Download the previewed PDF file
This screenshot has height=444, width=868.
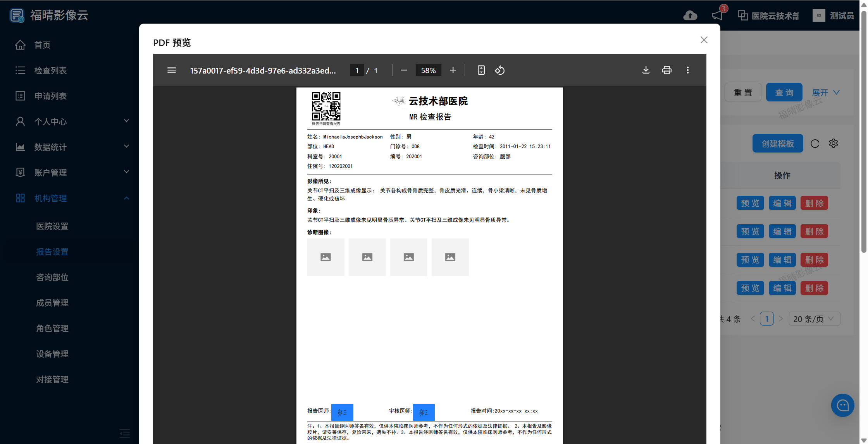coord(646,70)
